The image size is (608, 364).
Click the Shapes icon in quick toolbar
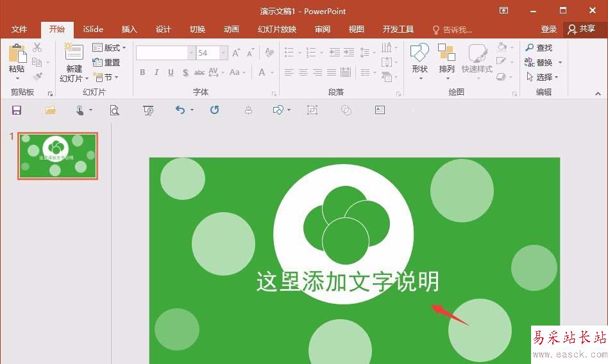click(x=278, y=110)
